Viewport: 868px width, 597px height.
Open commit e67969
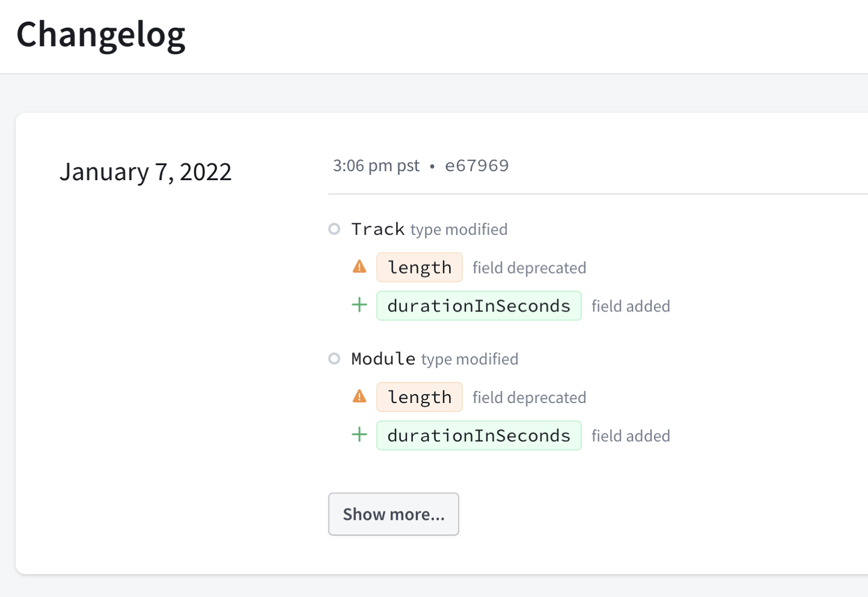(x=477, y=166)
